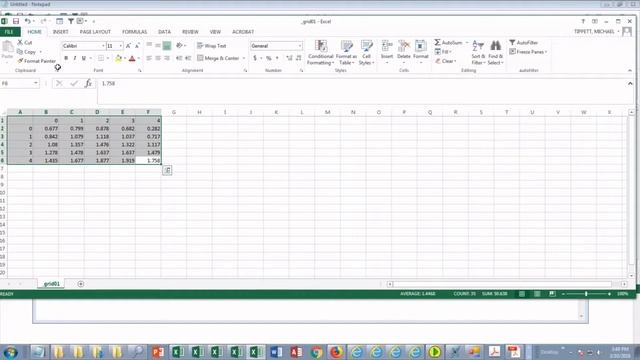
Task: Decrease decimal places icon
Action: 298,58
